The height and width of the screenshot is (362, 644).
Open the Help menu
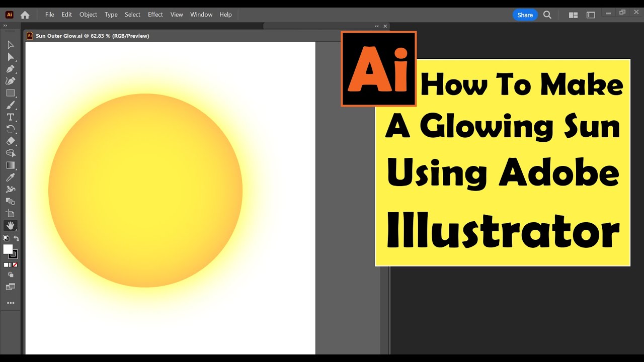click(x=225, y=15)
